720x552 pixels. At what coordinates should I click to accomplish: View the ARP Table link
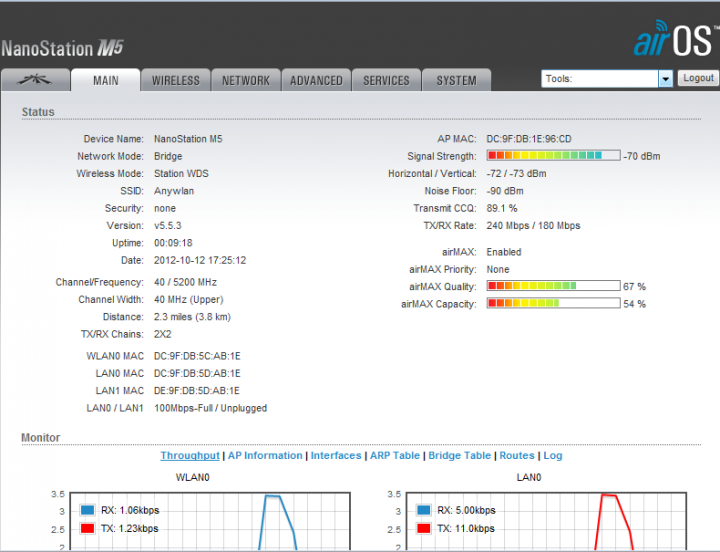(x=395, y=456)
